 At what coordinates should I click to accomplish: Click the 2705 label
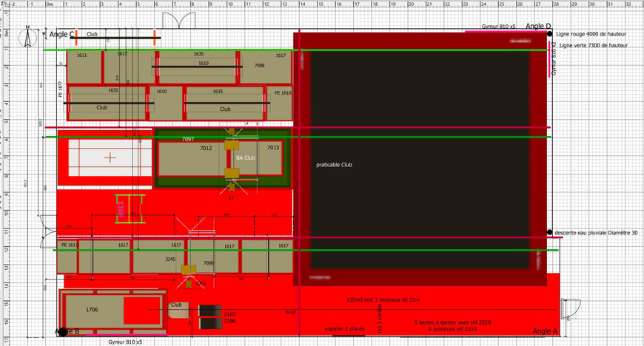pyautogui.click(x=201, y=284)
